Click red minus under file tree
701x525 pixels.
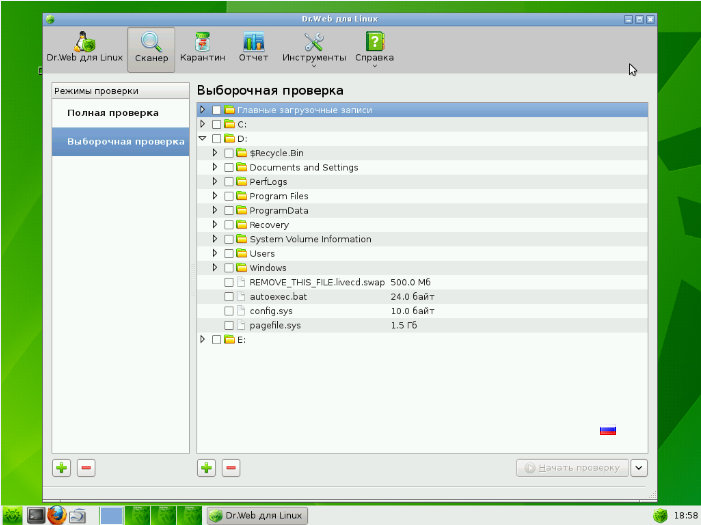pyautogui.click(x=231, y=468)
